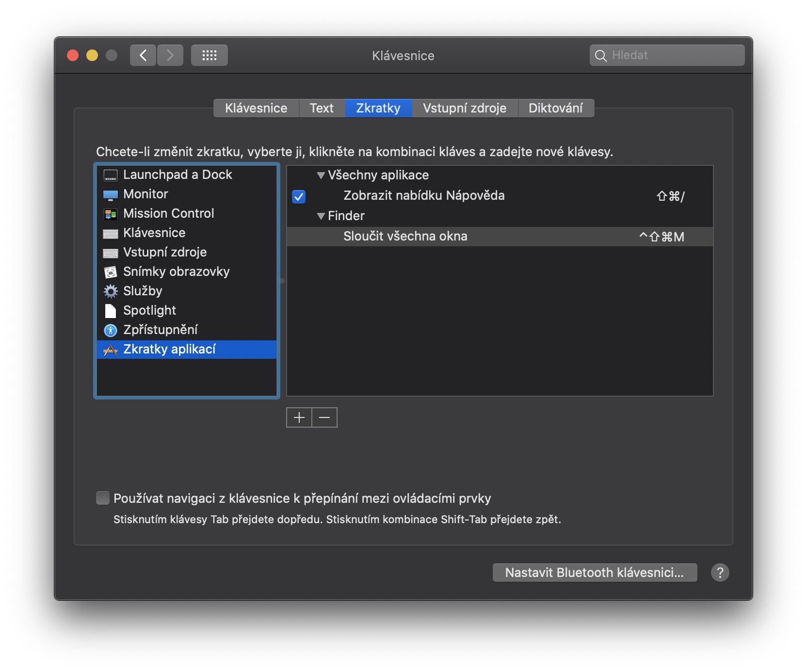The height and width of the screenshot is (672, 807).
Task: Select the Zpřístupnění category label
Action: tap(161, 330)
